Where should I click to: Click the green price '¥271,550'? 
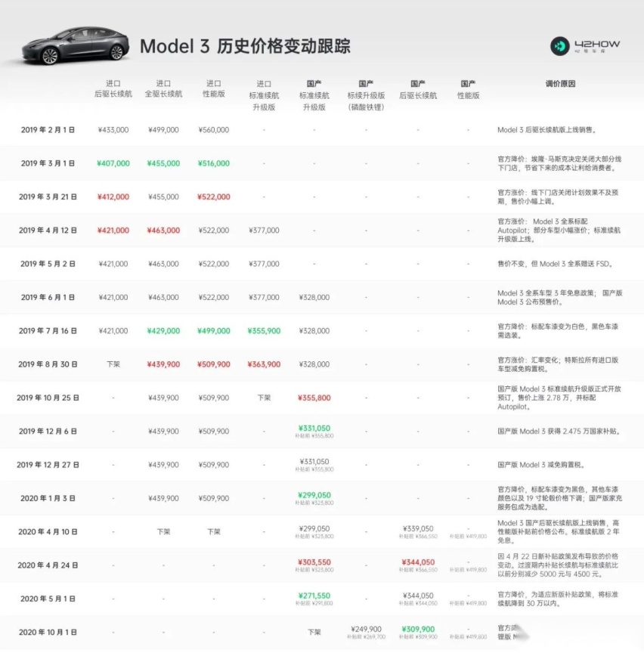point(314,596)
